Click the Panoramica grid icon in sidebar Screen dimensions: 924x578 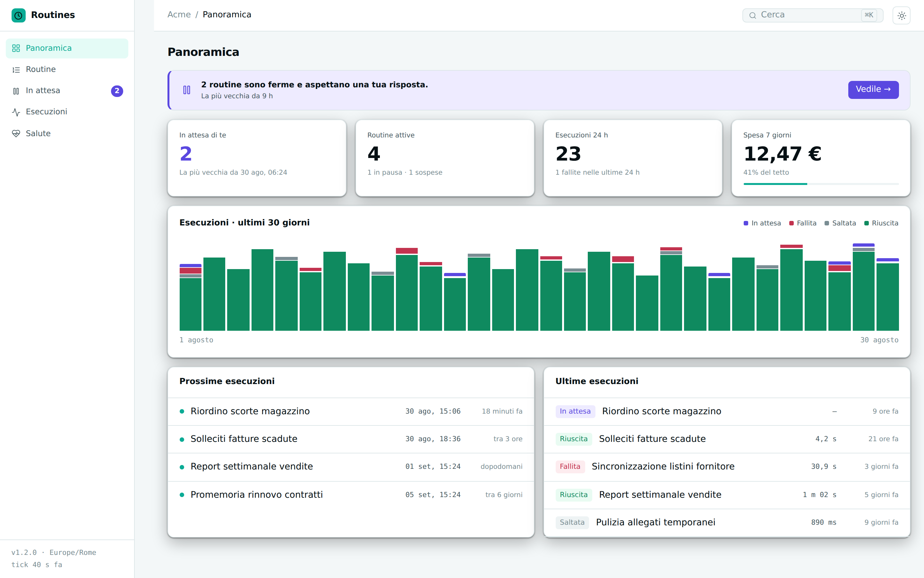[16, 48]
